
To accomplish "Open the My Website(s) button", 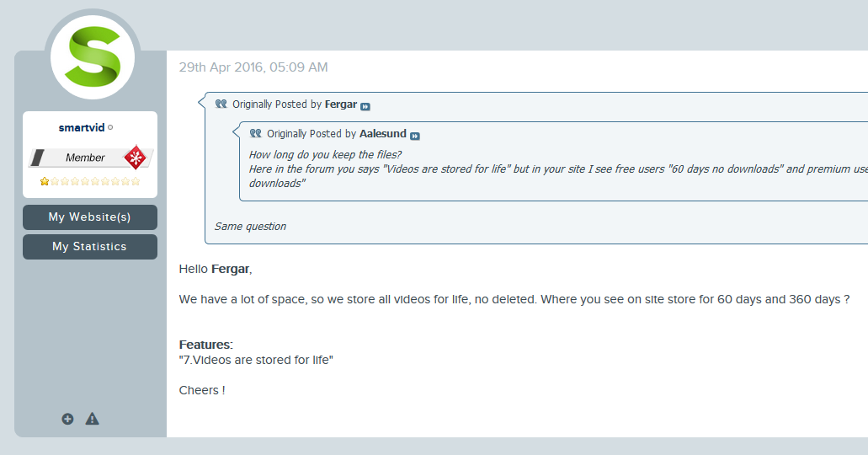I will [x=90, y=217].
